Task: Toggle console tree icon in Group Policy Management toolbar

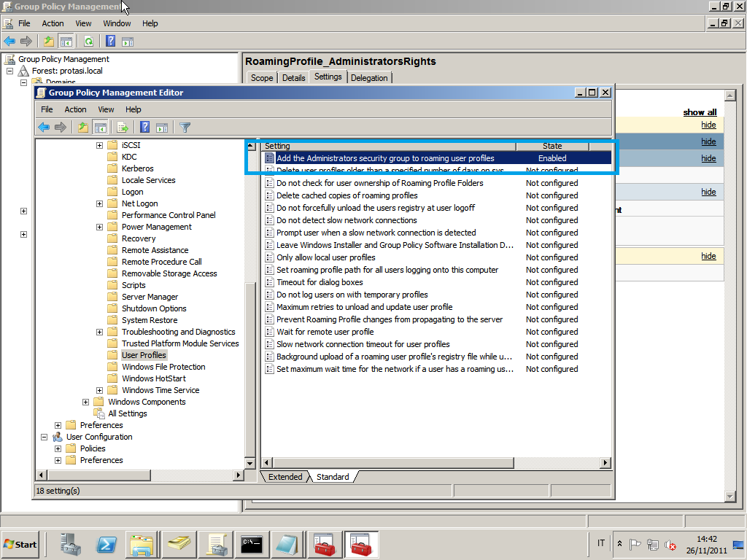Action: (66, 42)
